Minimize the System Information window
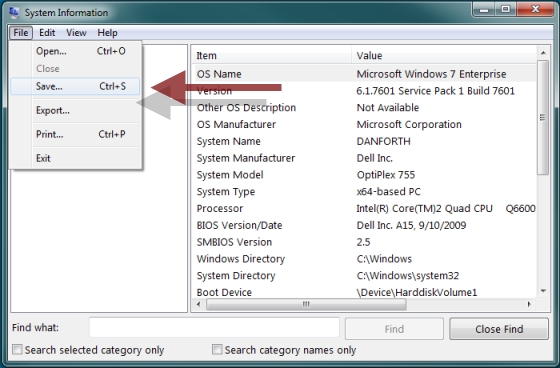This screenshot has height=368, width=560. click(x=484, y=10)
